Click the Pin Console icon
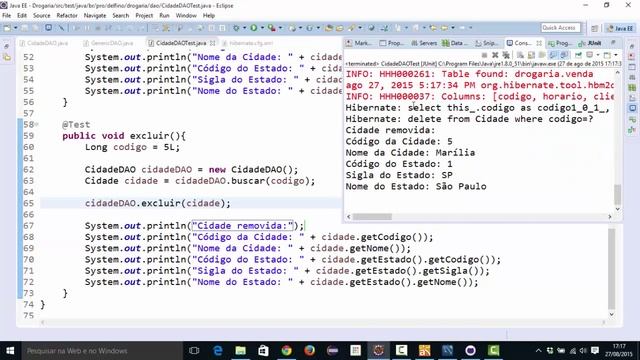Image resolution: width=640 pixels, height=360 pixels. point(578,55)
